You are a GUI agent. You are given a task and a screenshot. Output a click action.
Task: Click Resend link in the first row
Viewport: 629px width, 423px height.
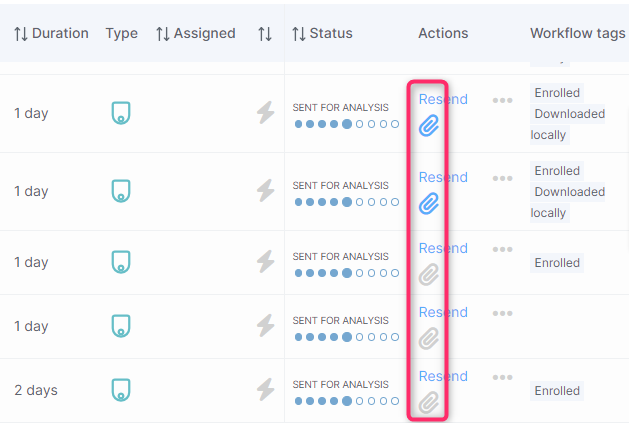coord(443,99)
